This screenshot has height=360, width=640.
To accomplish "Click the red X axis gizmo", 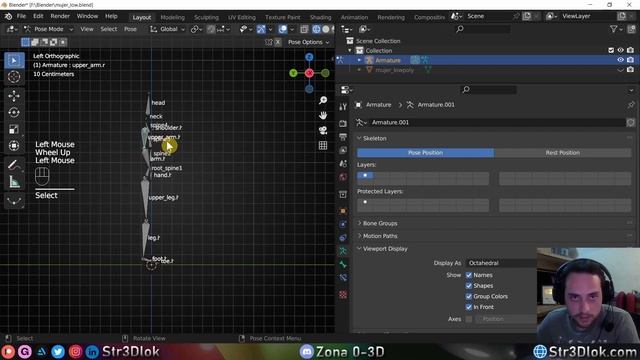I will coord(309,73).
